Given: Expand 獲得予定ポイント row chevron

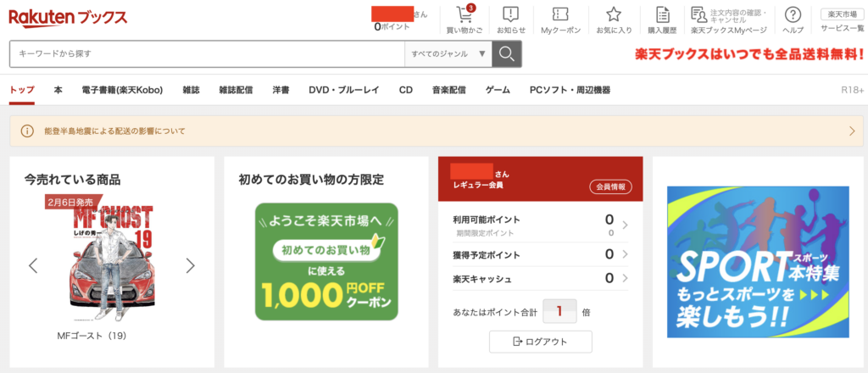Looking at the screenshot, I should (625, 254).
